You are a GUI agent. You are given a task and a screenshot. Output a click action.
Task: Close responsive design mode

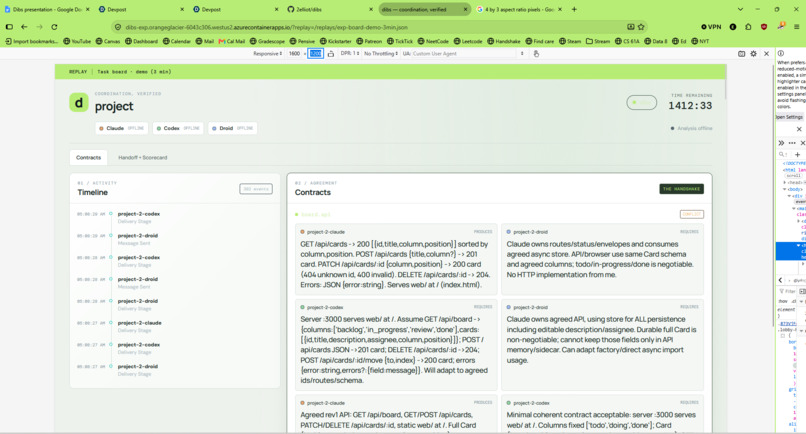(766, 53)
